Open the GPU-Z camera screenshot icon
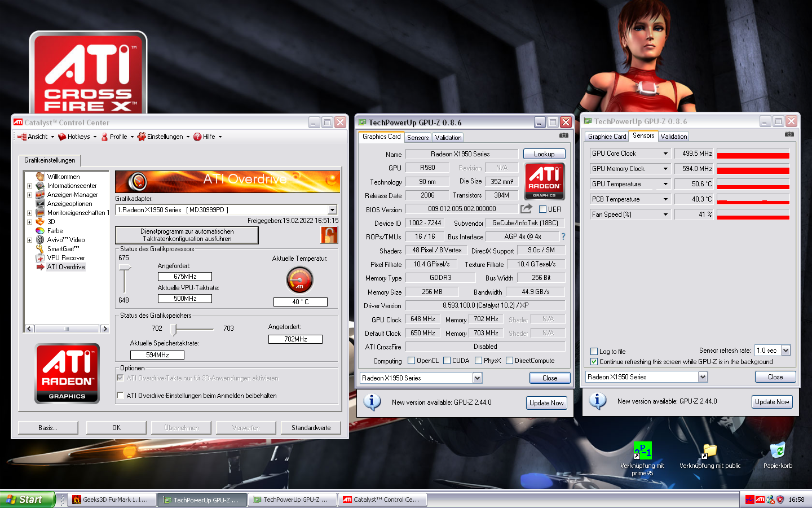The height and width of the screenshot is (508, 812). (563, 135)
